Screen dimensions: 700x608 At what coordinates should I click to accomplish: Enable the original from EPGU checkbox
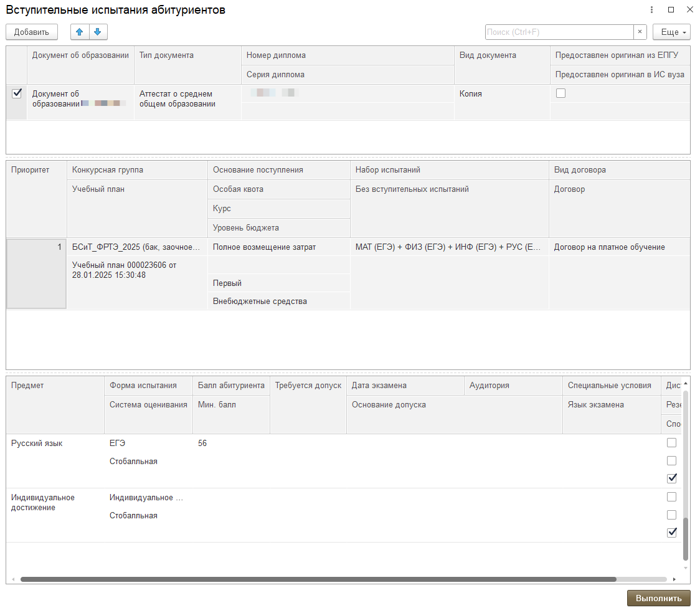560,93
